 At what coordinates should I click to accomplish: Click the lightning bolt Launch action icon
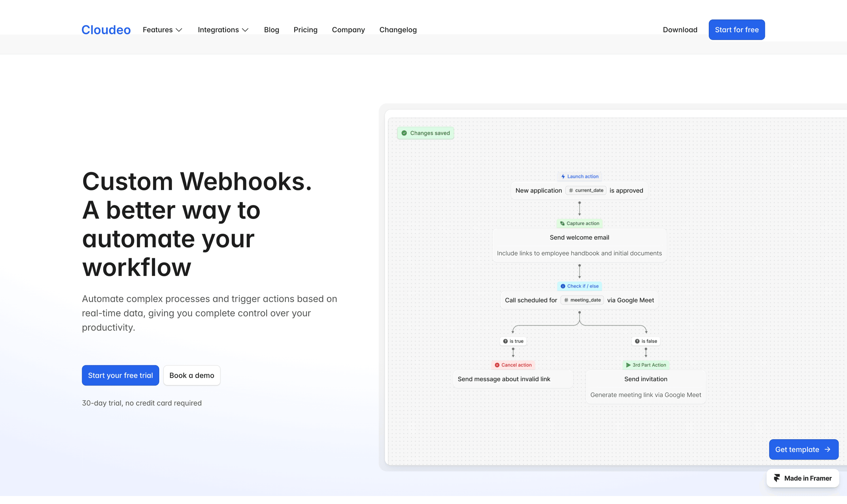(563, 177)
